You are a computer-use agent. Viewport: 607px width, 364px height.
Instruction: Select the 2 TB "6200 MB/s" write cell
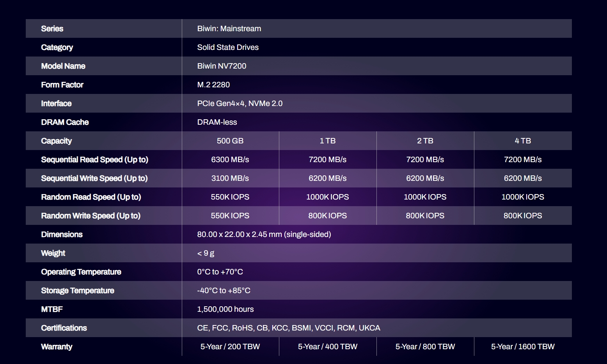click(425, 178)
